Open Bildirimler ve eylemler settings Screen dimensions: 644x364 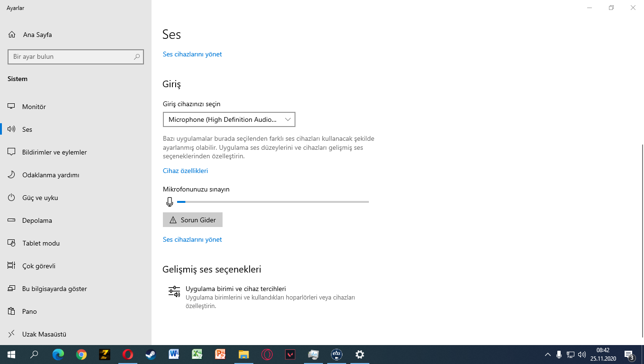pyautogui.click(x=76, y=152)
